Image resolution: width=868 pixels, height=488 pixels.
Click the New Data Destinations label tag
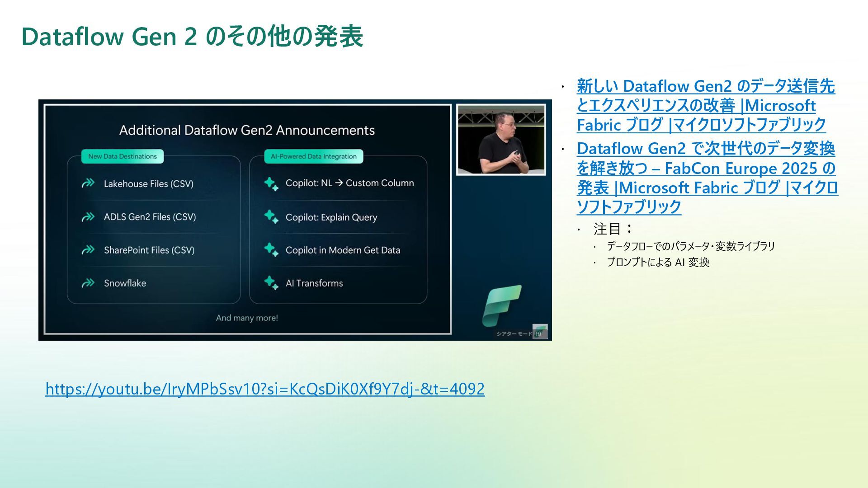tap(123, 156)
